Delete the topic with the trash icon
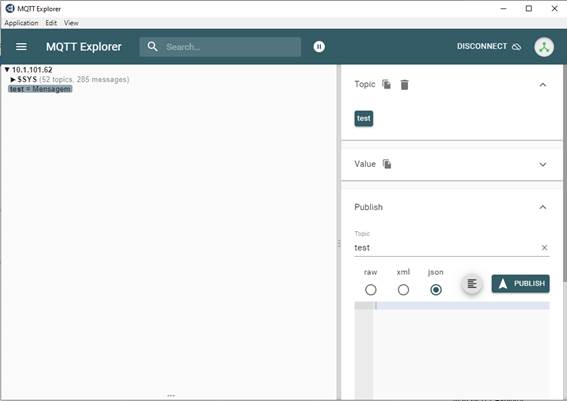The image size is (567, 401). pyautogui.click(x=404, y=85)
